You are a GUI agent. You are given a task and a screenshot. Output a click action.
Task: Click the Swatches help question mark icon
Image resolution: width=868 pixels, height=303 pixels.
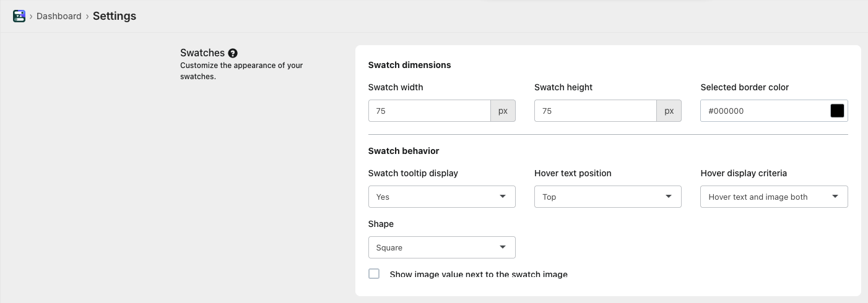233,53
